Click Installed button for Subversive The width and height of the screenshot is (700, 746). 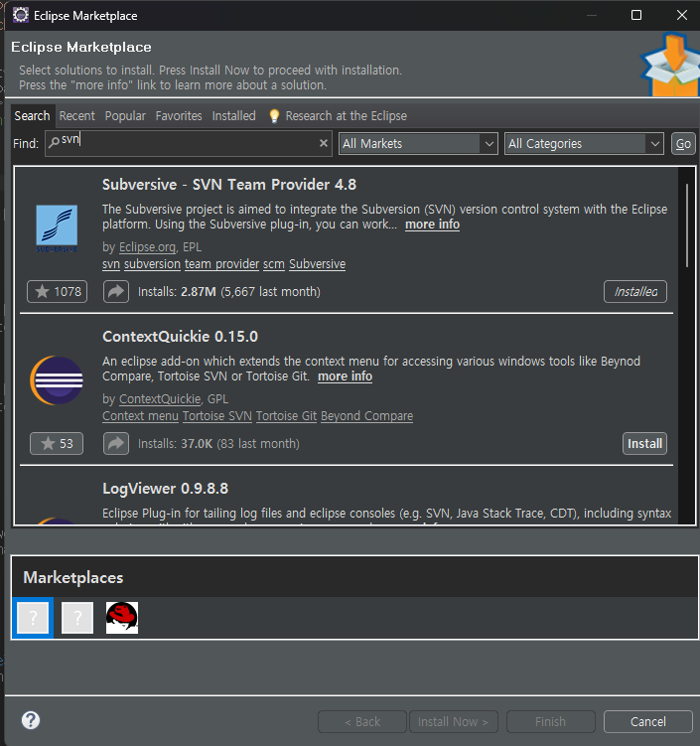coord(635,292)
